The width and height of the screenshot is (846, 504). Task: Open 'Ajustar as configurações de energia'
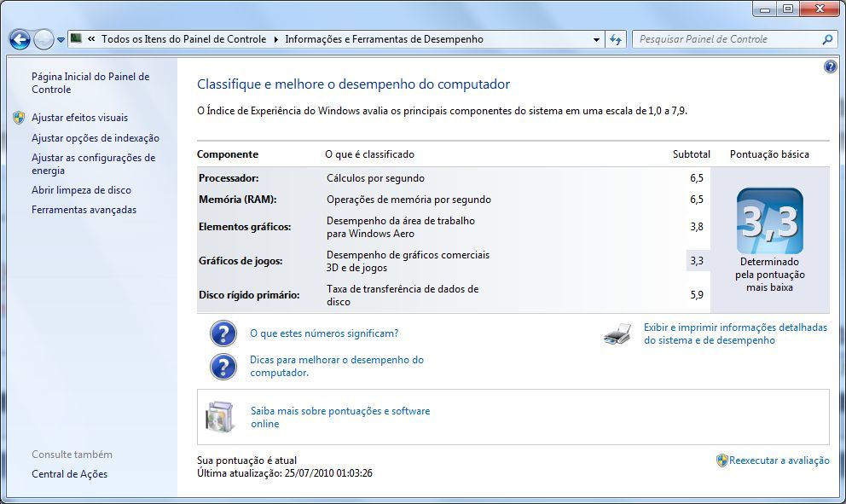coord(93,164)
